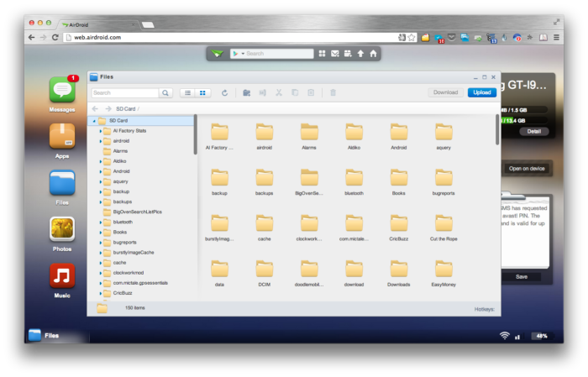588x377 pixels.
Task: Click the refresh icon in Files toolbar
Action: coord(224,93)
